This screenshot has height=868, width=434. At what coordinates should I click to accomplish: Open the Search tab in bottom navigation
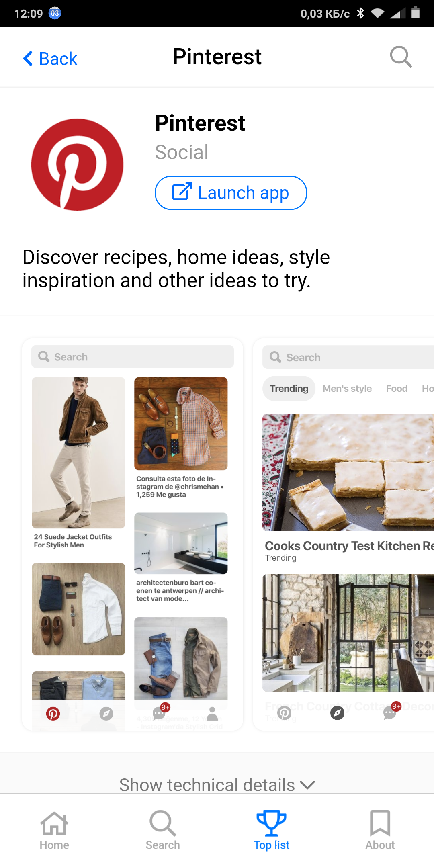point(163,830)
